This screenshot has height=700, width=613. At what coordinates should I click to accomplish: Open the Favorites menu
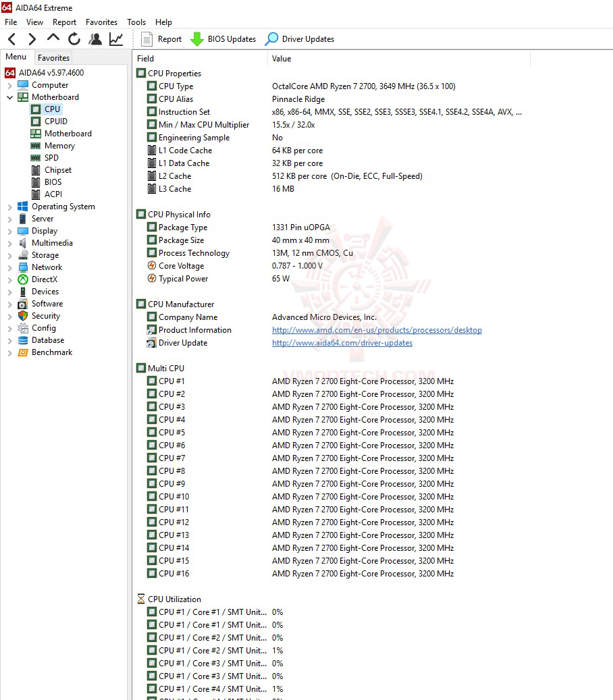[x=101, y=22]
